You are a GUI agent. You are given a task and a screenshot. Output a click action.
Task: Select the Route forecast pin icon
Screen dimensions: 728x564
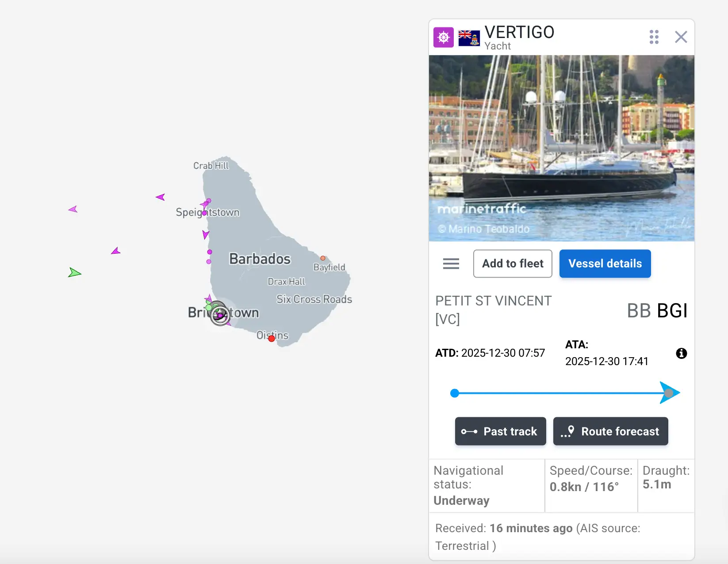coord(567,431)
